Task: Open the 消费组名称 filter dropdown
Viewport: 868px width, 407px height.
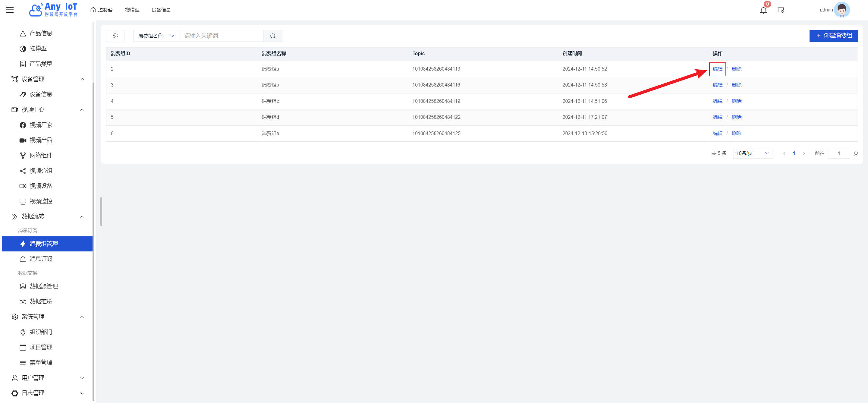Action: tap(156, 36)
